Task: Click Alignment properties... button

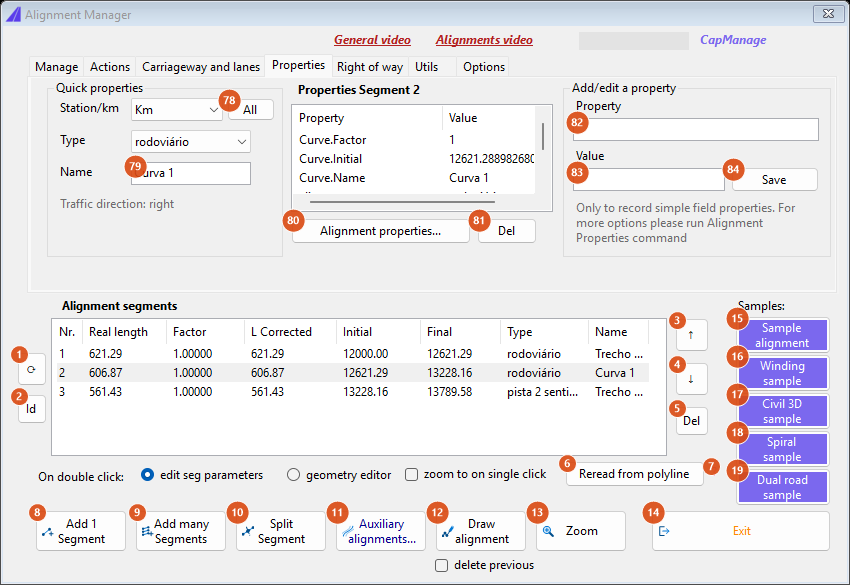Action: (x=381, y=231)
